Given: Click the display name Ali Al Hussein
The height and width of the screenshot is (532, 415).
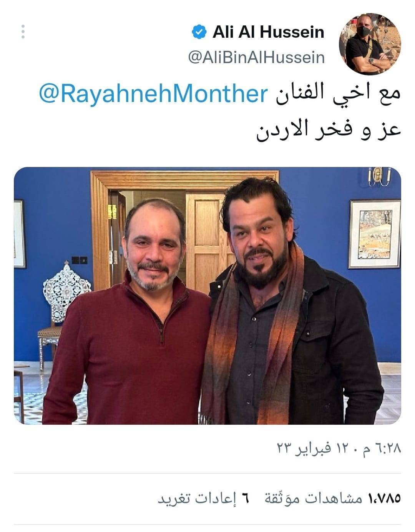Looking at the screenshot, I should point(268,32).
